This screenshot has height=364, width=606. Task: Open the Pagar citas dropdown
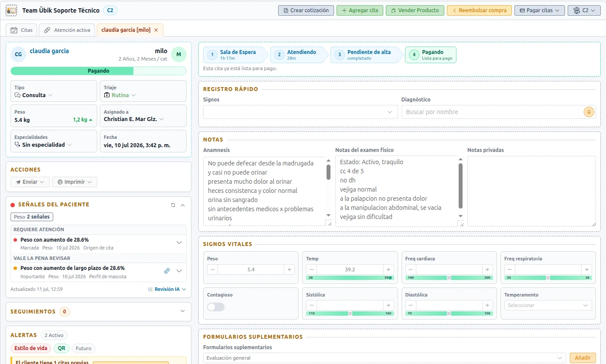pos(540,10)
